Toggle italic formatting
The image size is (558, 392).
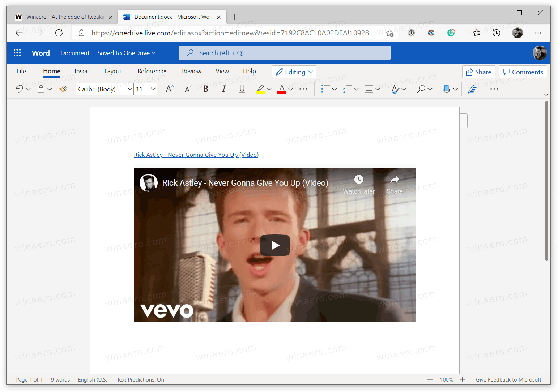coord(224,89)
